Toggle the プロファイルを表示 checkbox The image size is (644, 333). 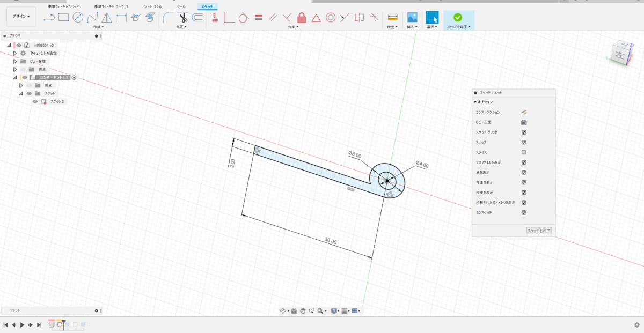524,162
